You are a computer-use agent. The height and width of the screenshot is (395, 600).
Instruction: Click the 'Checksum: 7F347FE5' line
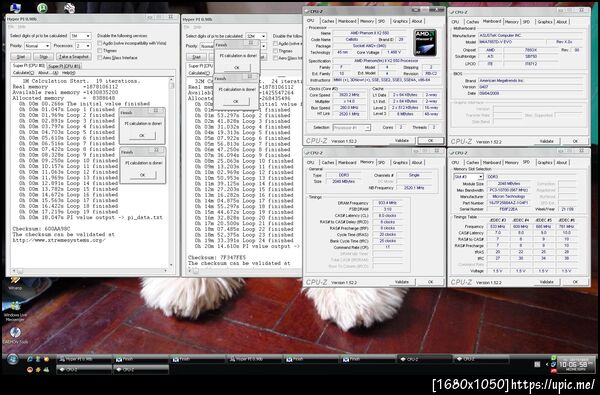coord(217,258)
